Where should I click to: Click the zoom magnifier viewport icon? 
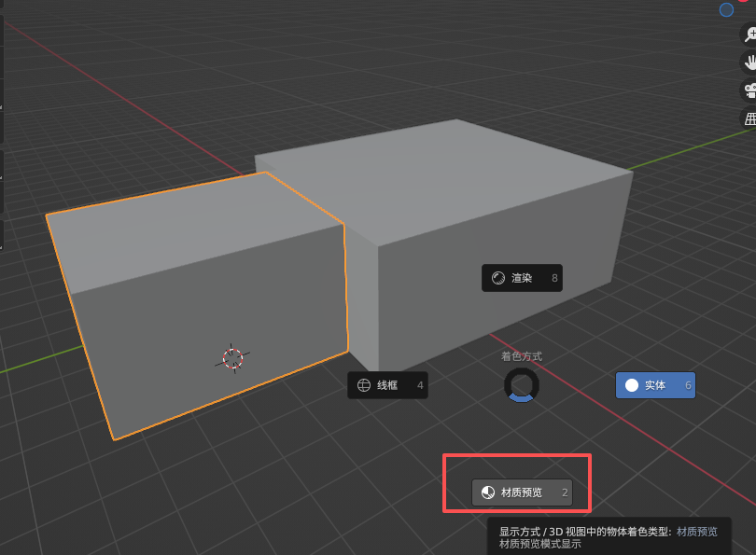(x=749, y=35)
